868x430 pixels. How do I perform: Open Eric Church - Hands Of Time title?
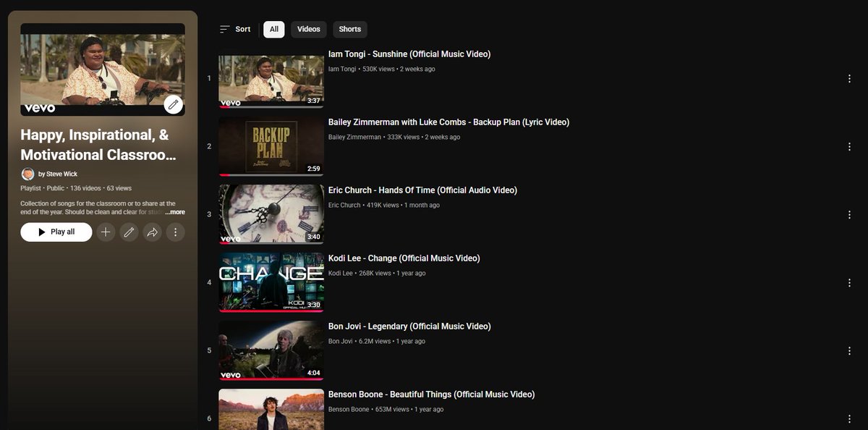click(x=422, y=190)
